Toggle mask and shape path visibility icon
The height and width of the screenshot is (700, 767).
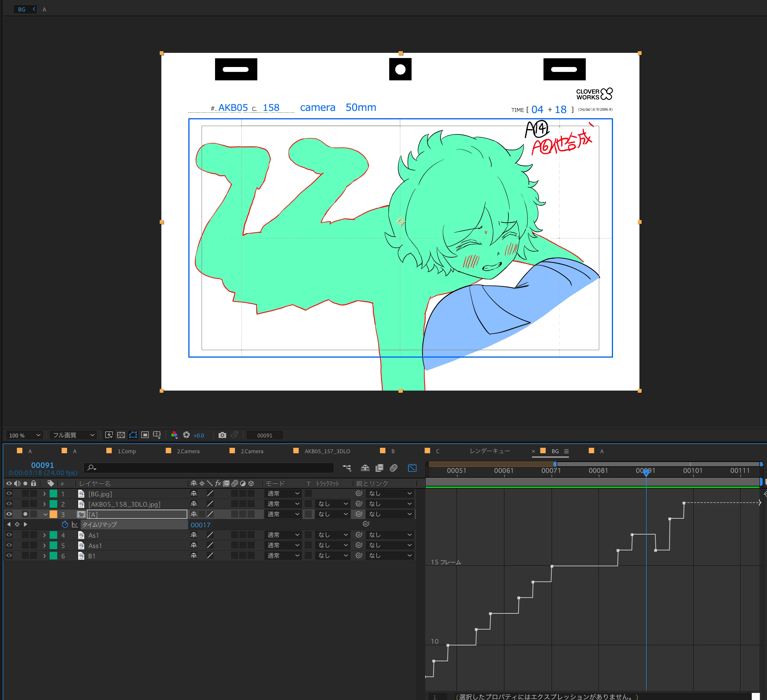click(133, 435)
